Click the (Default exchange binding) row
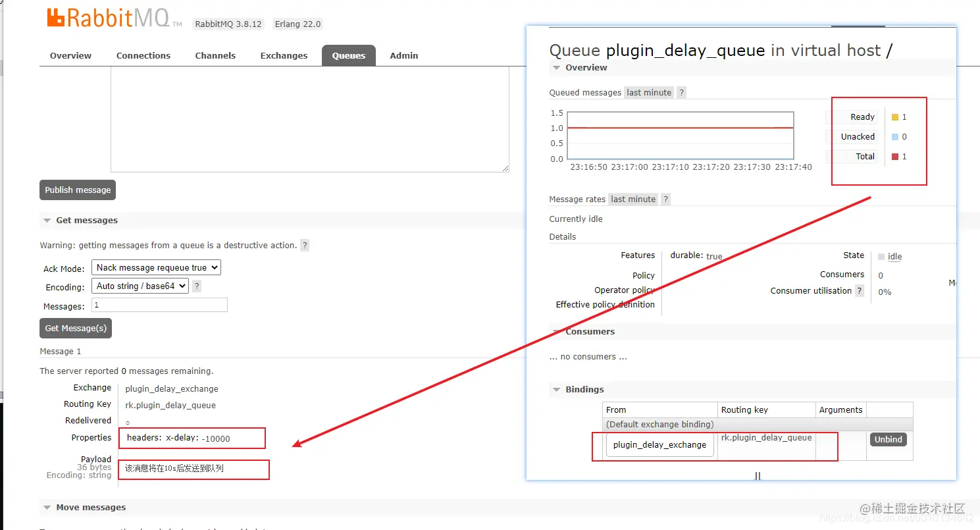 point(758,424)
